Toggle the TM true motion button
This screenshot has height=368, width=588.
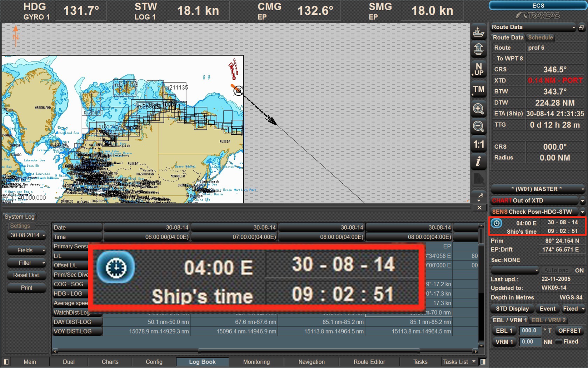coord(478,89)
